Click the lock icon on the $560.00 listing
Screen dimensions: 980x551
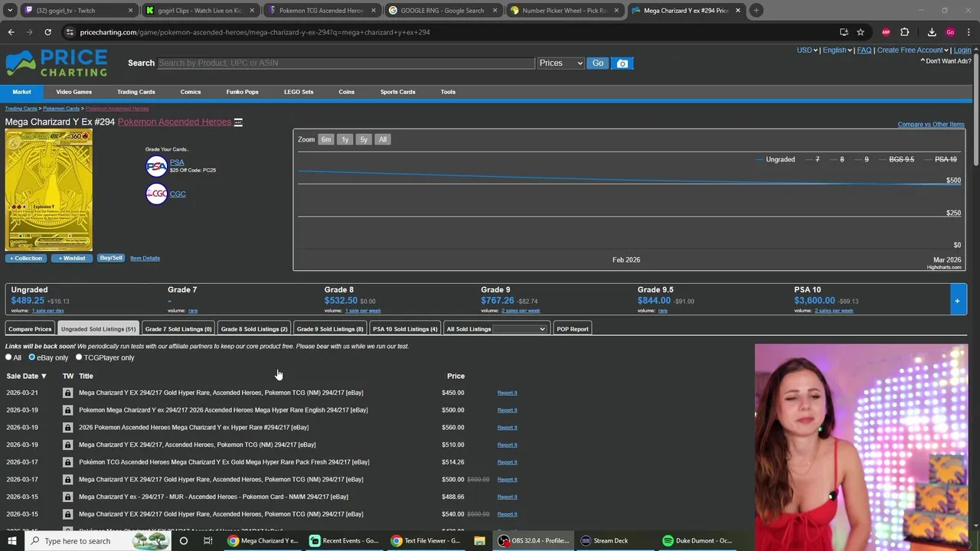(x=67, y=427)
